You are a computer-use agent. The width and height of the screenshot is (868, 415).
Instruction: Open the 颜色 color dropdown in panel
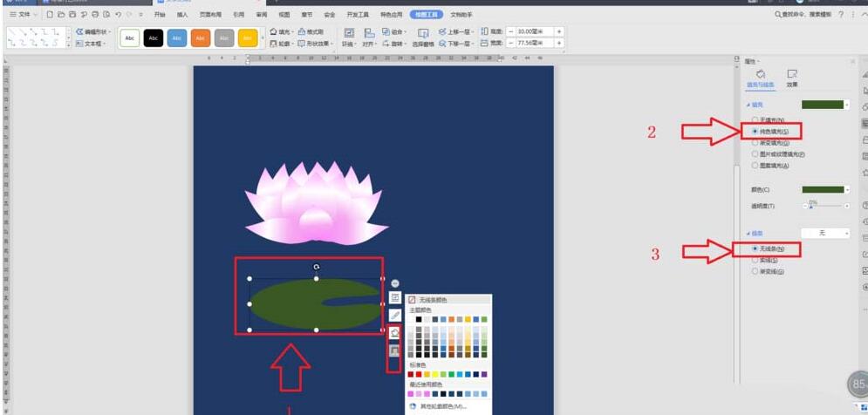[x=847, y=189]
